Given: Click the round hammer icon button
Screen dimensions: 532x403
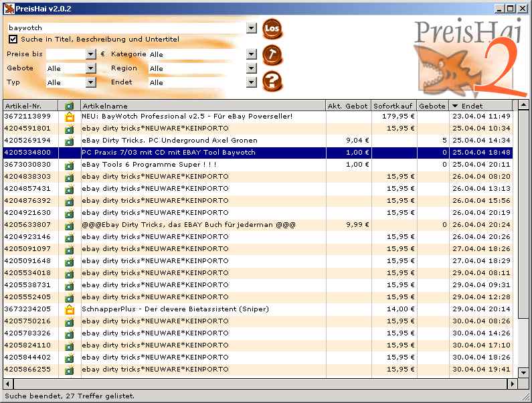Looking at the screenshot, I should click(272, 55).
